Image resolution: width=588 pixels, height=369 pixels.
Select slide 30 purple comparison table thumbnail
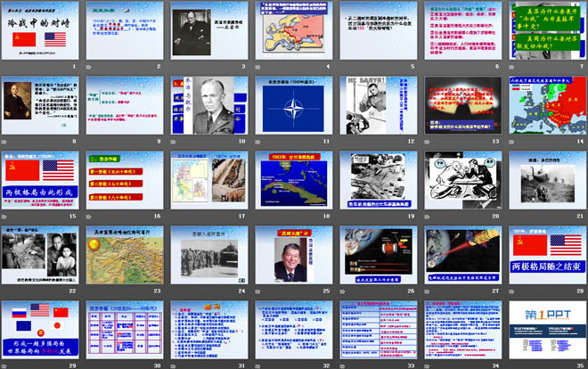pyautogui.click(x=125, y=330)
